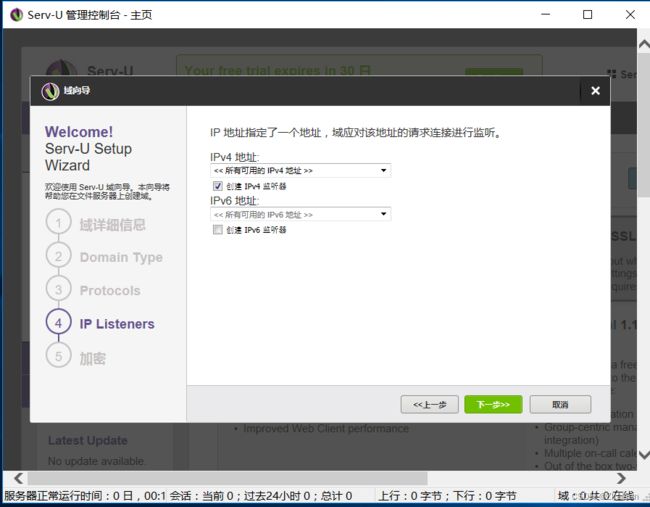Click the 上行 / 下行 bytes status entry
The image size is (650, 507).
tap(447, 496)
